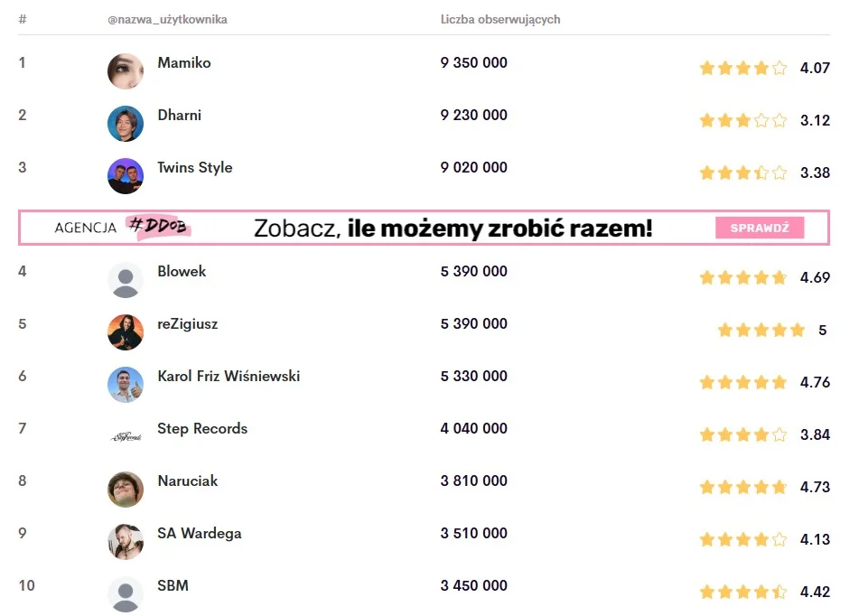Click Karol Friz Wiśniewski's avatar
868x616 pixels.
click(126, 385)
